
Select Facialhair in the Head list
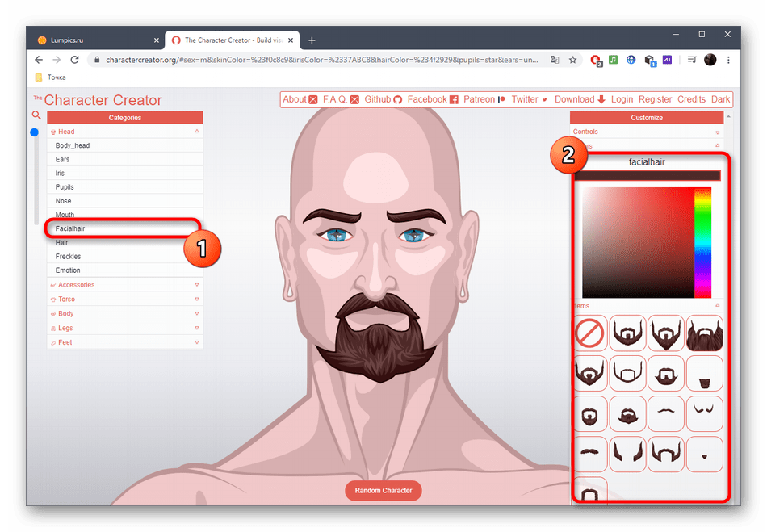click(70, 229)
